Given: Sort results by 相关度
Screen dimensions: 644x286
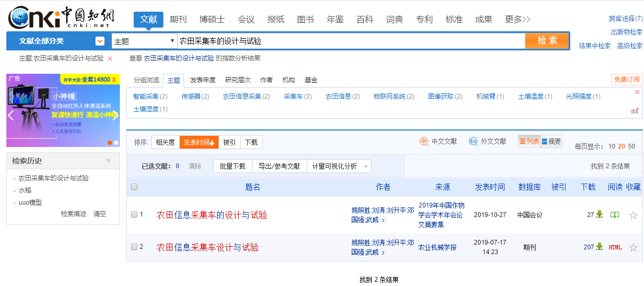Looking at the screenshot, I should (x=166, y=142).
